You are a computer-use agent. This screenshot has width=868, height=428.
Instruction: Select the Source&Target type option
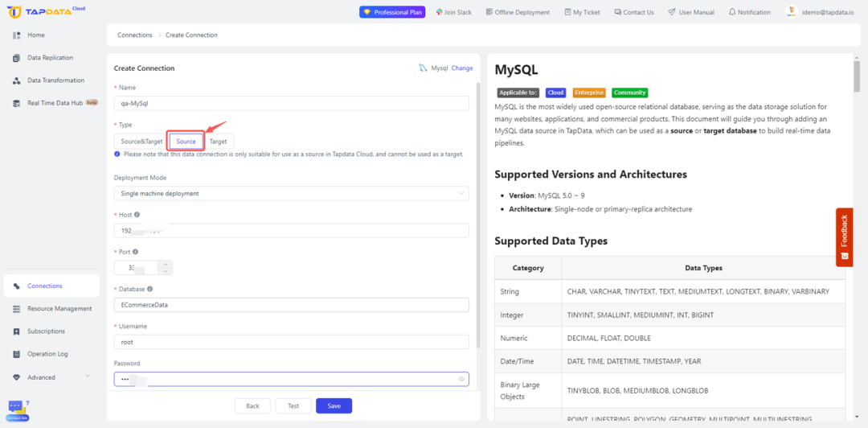click(141, 142)
